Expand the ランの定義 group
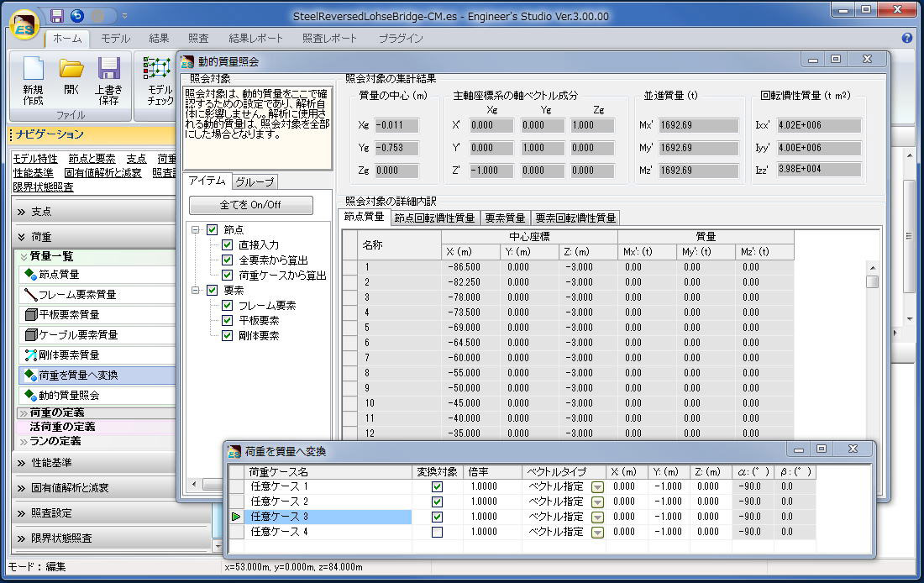This screenshot has width=924, height=583. (x=24, y=442)
